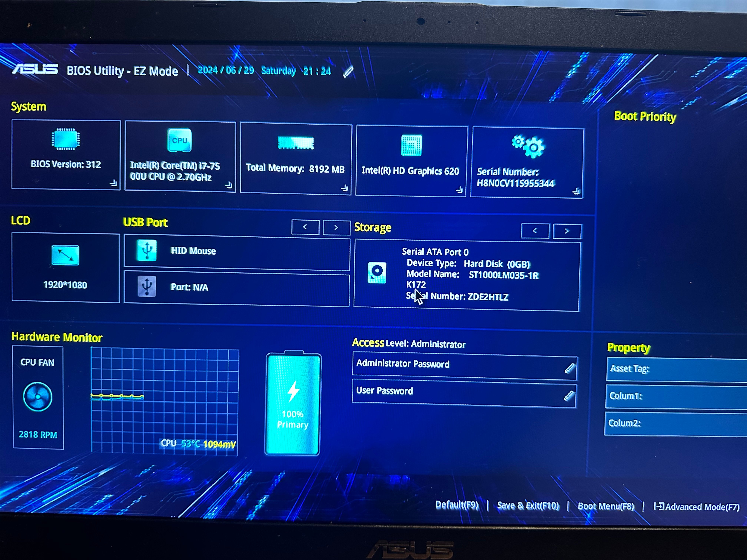
Task: Click the CPU FAN label
Action: point(37,362)
